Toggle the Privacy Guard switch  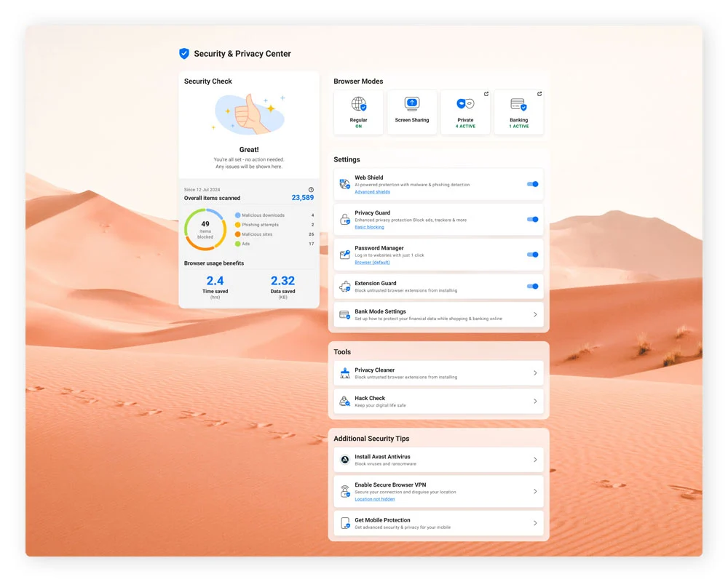click(x=533, y=220)
